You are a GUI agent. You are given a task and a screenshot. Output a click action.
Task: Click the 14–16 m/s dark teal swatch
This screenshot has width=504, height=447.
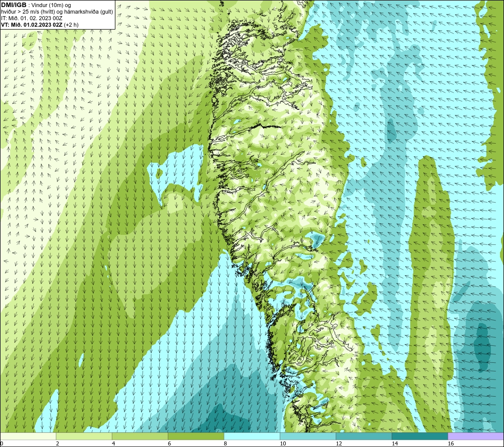point(420,436)
